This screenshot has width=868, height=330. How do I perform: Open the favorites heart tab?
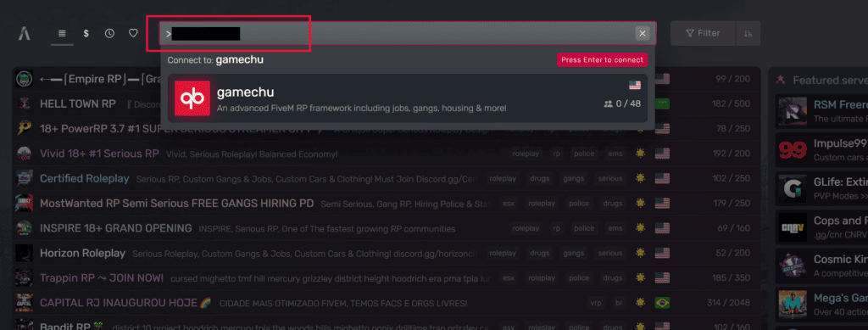133,33
